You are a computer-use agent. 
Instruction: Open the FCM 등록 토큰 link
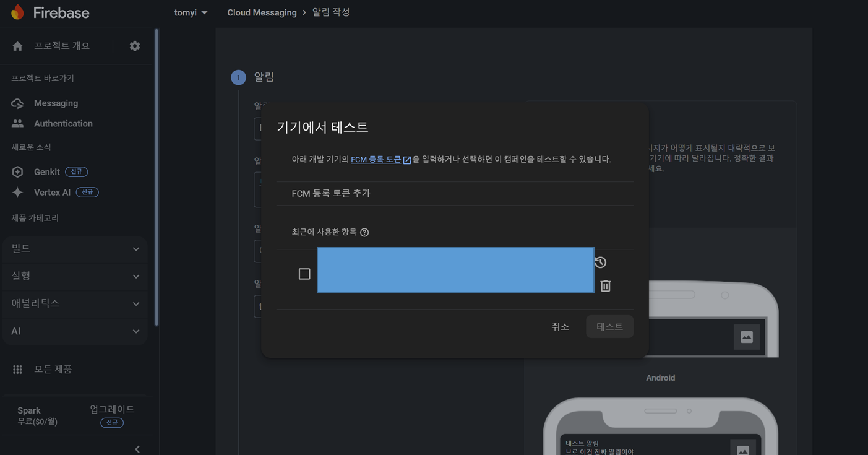tap(376, 160)
